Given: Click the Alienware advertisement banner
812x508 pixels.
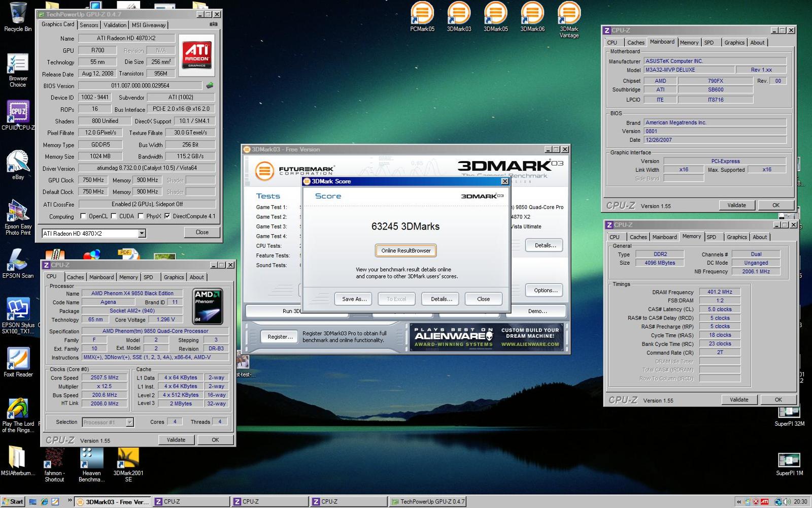Looking at the screenshot, I should (x=487, y=336).
